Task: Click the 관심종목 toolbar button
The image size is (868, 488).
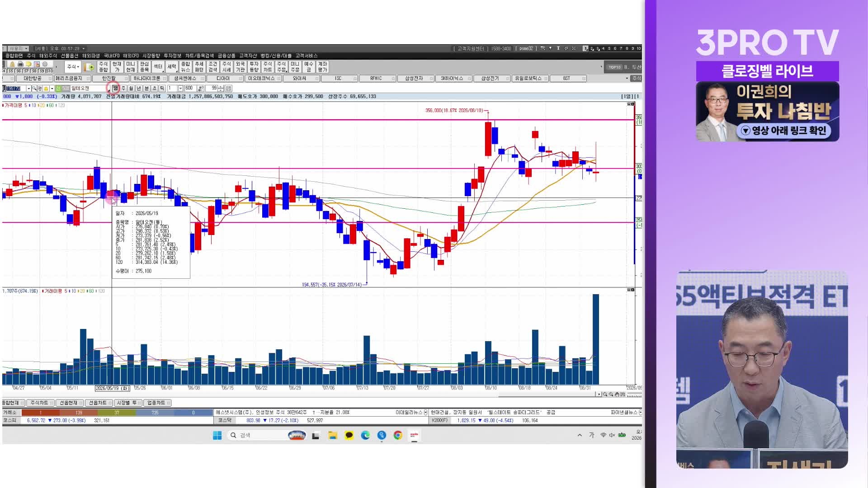Action: (144, 67)
